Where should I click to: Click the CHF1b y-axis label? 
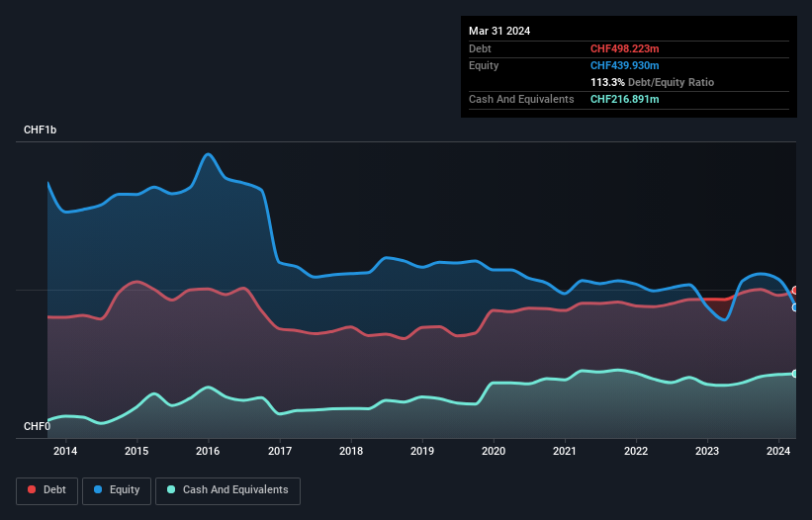[x=40, y=130]
